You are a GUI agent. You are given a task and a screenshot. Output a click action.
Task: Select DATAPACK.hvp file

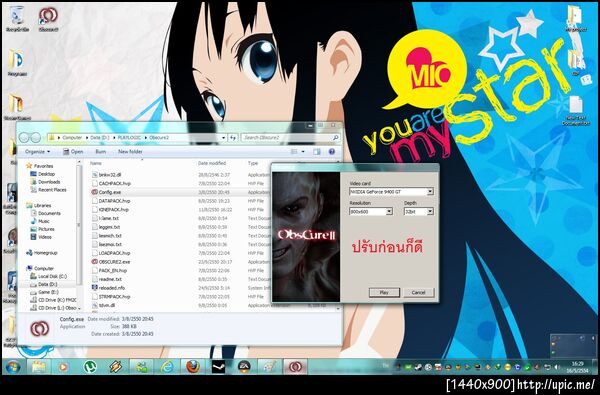[x=111, y=201]
